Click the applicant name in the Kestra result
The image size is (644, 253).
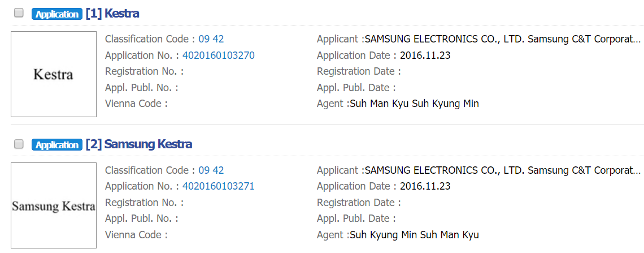pos(502,40)
